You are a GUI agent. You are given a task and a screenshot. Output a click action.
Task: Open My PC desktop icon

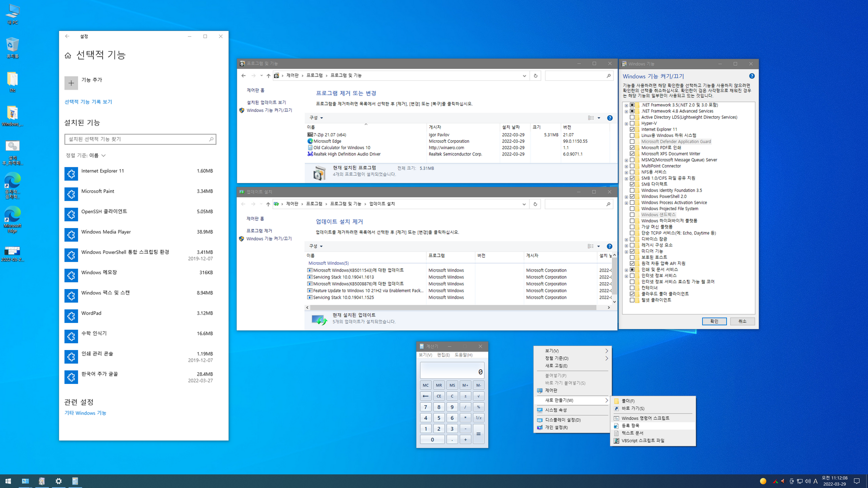(x=13, y=15)
